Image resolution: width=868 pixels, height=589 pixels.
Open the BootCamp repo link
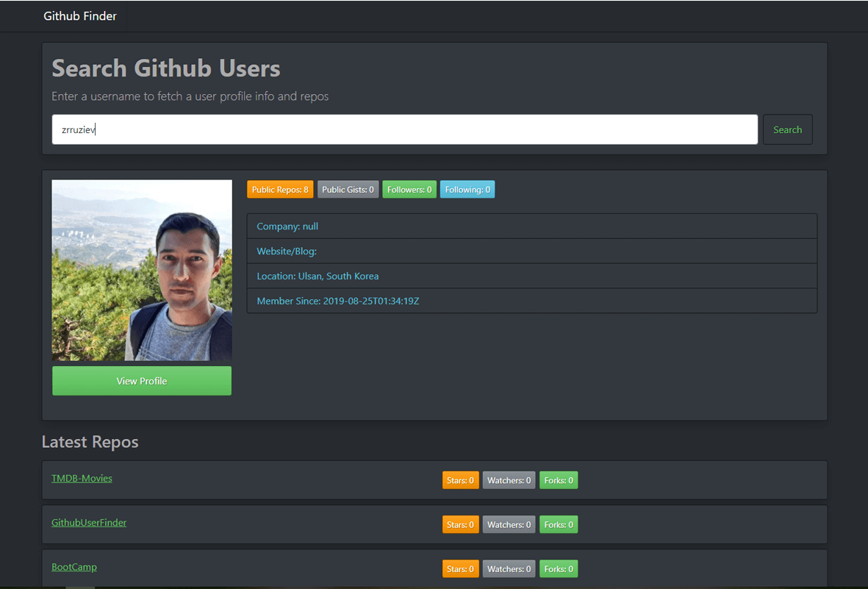[74, 567]
